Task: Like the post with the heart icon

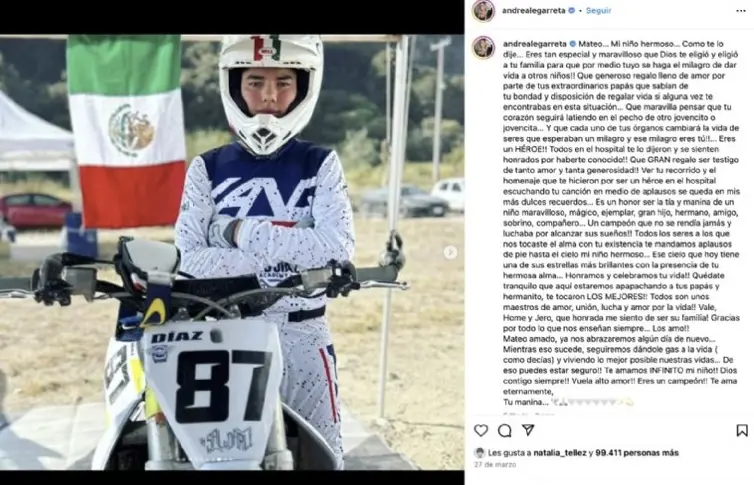Action: tap(481, 430)
